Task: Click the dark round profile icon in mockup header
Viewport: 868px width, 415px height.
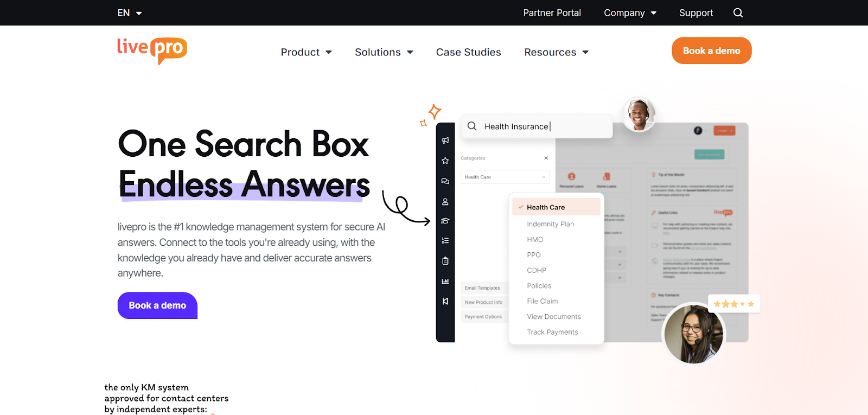Action: point(698,131)
